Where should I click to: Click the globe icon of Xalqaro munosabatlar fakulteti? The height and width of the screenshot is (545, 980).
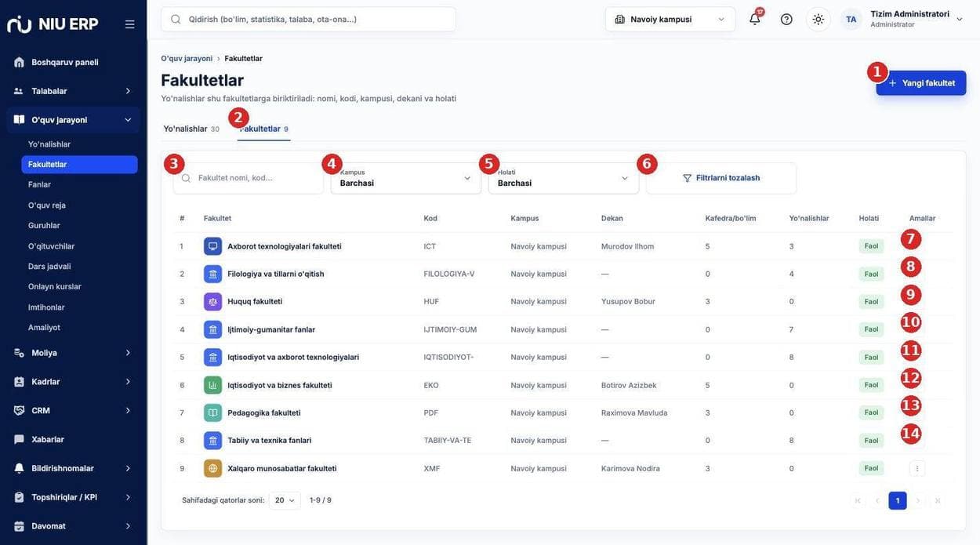tap(212, 468)
